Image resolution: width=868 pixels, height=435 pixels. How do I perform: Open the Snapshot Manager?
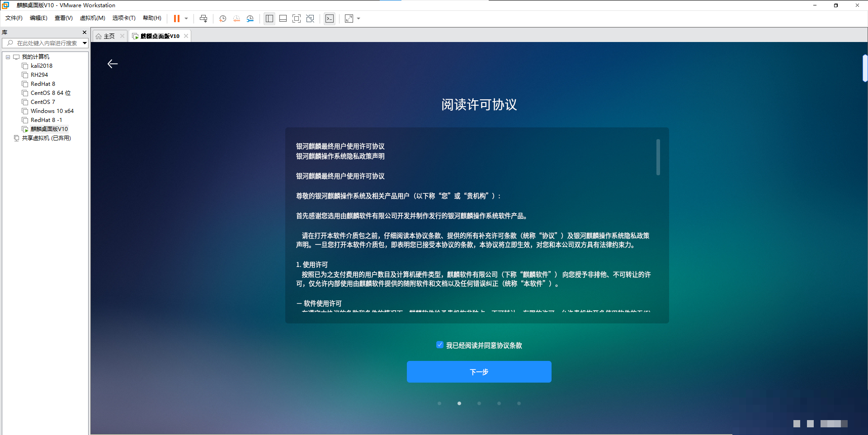(x=250, y=19)
